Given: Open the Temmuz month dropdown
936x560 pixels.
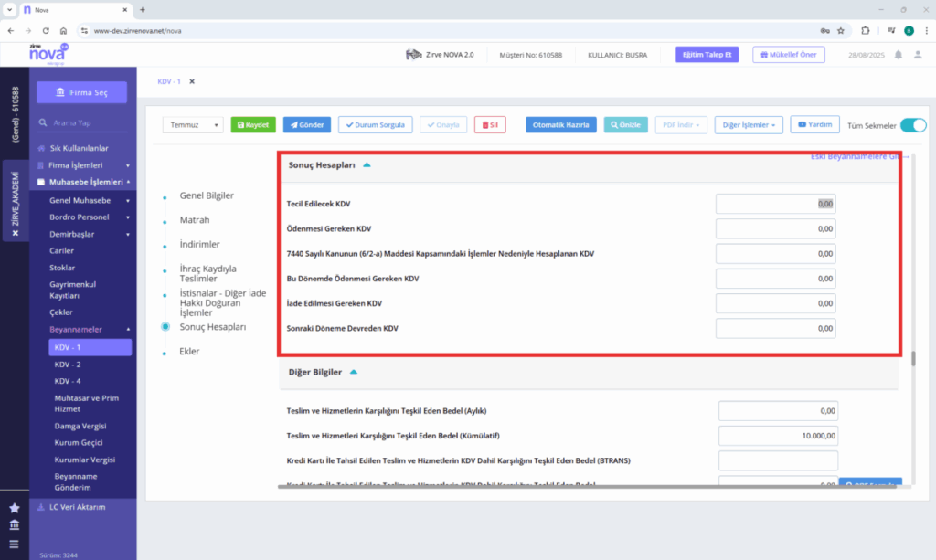Looking at the screenshot, I should [193, 125].
